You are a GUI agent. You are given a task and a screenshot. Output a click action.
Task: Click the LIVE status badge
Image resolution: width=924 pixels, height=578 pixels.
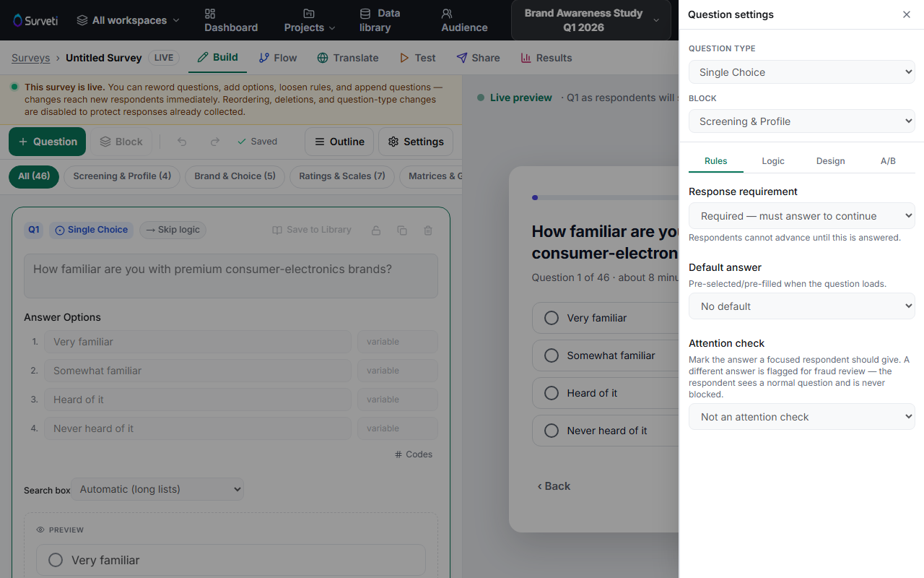tap(164, 58)
